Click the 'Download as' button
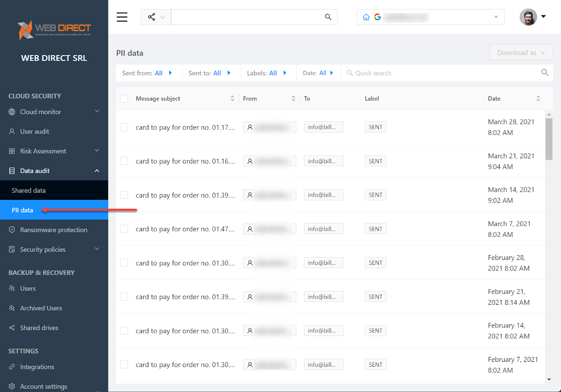 pos(520,52)
